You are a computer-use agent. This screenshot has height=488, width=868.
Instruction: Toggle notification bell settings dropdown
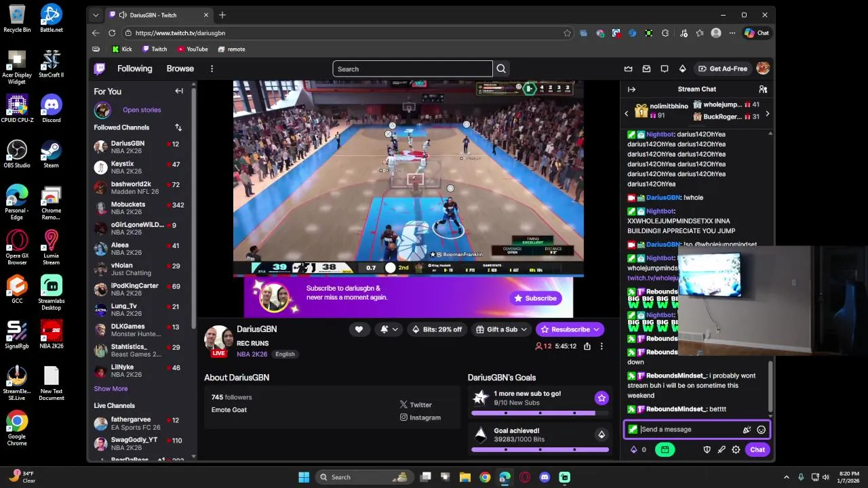click(389, 329)
